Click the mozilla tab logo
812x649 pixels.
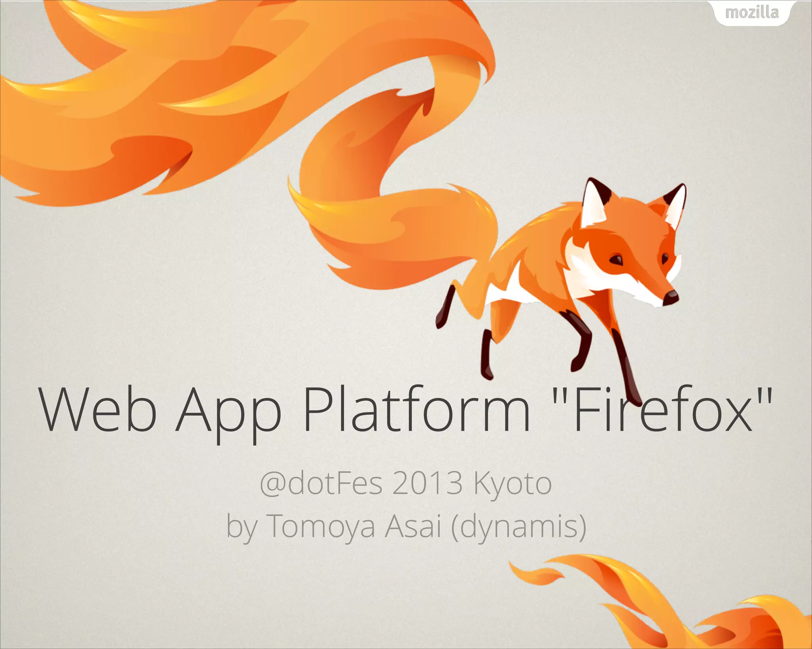pyautogui.click(x=752, y=13)
